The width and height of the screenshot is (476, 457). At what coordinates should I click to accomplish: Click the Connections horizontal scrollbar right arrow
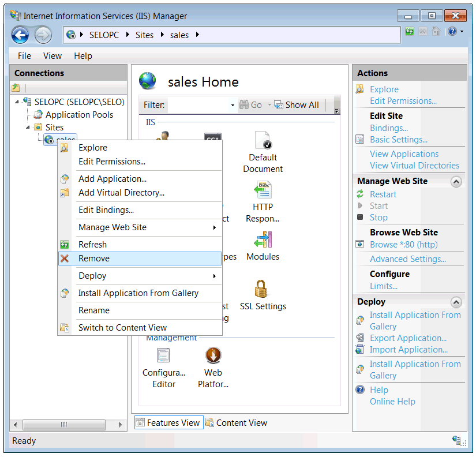(x=121, y=425)
